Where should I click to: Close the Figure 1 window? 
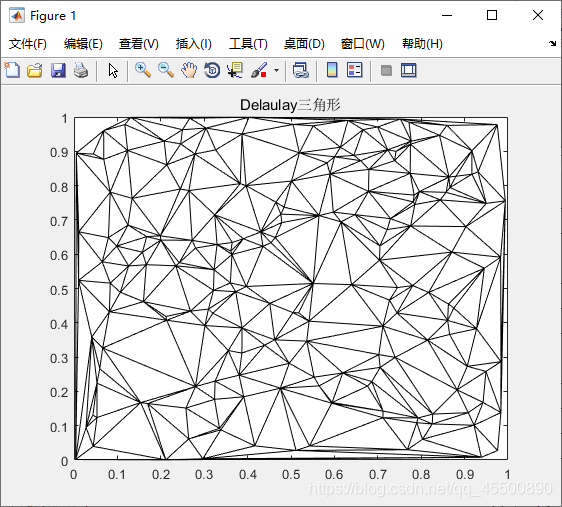click(538, 15)
